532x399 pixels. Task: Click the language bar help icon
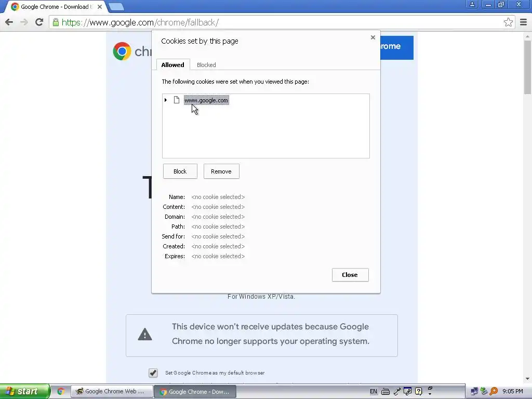pyautogui.click(x=419, y=392)
